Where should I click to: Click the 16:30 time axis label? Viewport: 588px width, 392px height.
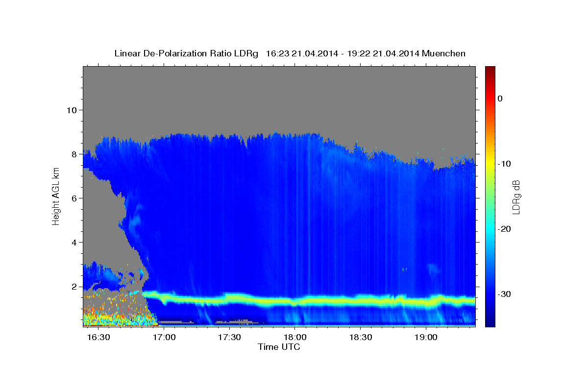point(98,338)
